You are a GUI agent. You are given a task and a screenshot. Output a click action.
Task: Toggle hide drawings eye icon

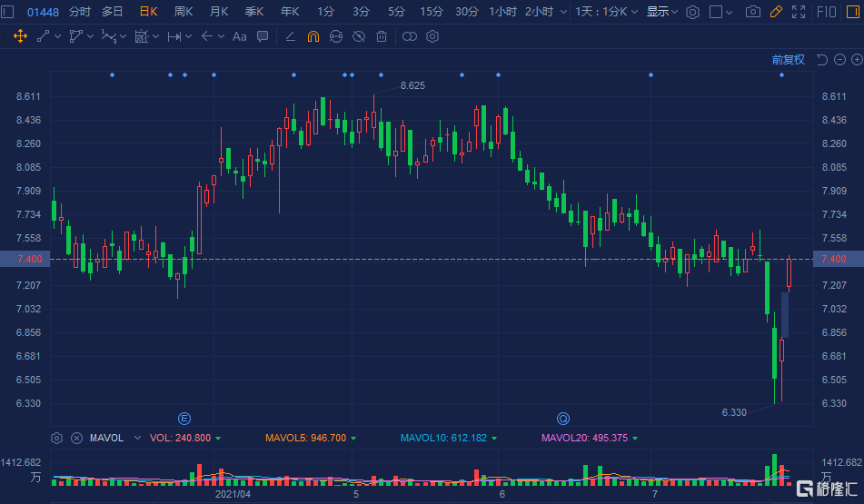click(359, 36)
